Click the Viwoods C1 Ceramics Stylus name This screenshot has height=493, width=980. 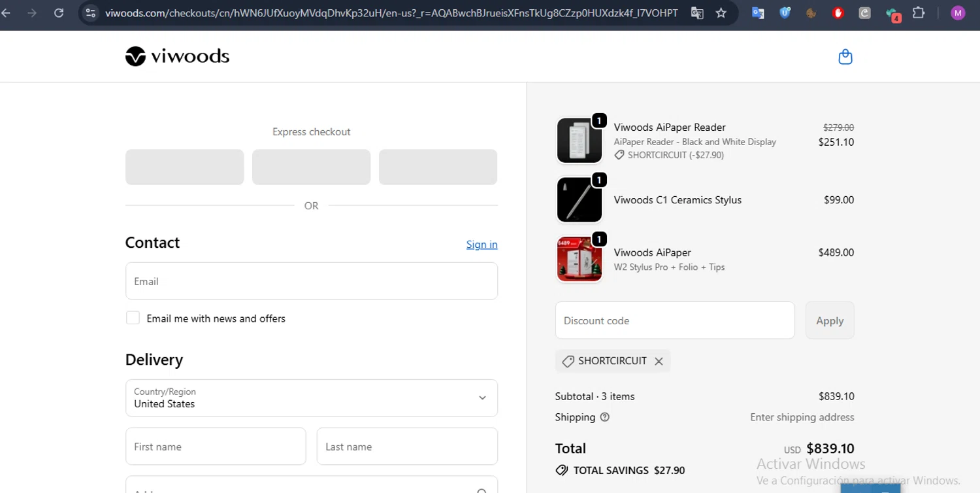[678, 200]
